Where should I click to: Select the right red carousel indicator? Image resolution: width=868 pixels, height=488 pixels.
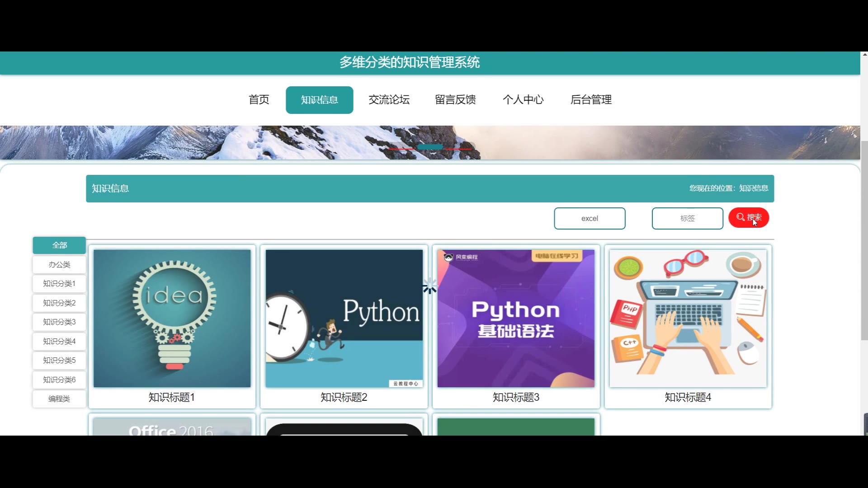pos(458,149)
